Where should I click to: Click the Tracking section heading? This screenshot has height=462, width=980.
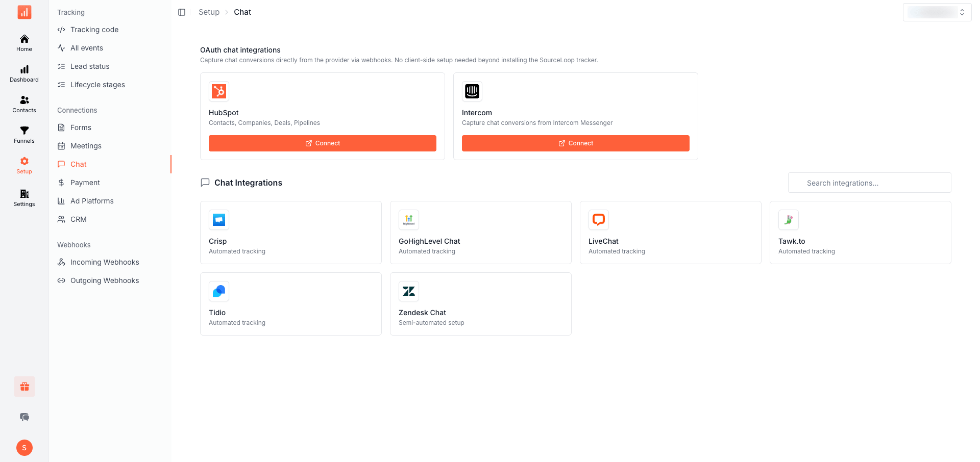[x=71, y=12]
